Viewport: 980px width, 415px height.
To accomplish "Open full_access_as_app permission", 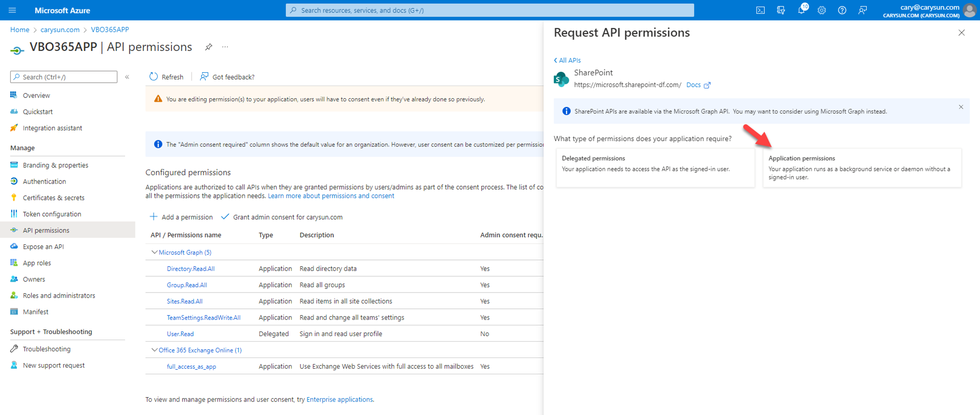I will click(191, 367).
